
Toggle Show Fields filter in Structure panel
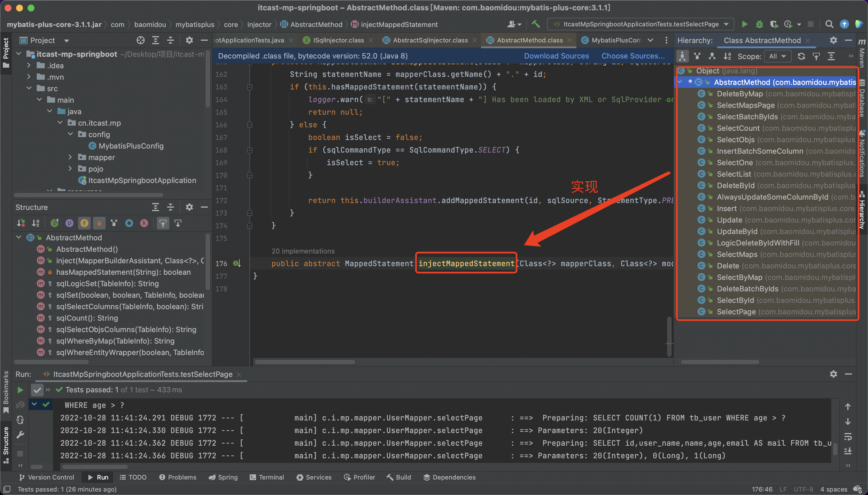[x=84, y=223]
